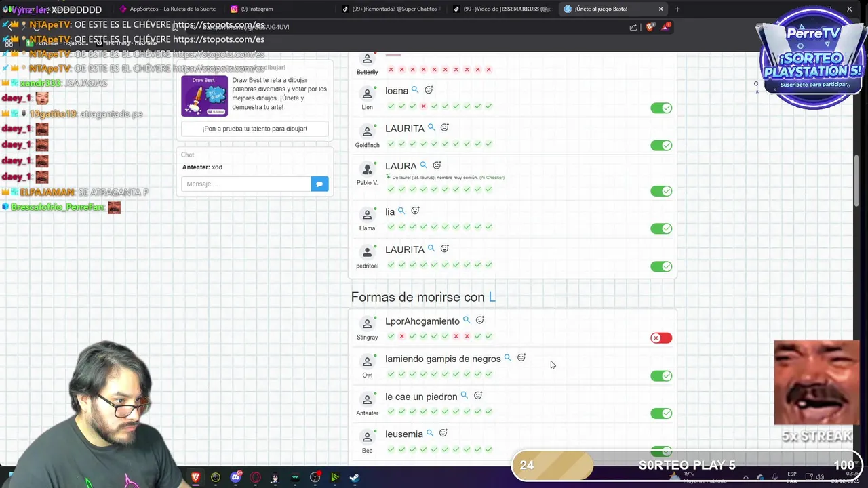868x488 pixels.
Task: Click the Pablo V. player avatar
Action: (367, 169)
